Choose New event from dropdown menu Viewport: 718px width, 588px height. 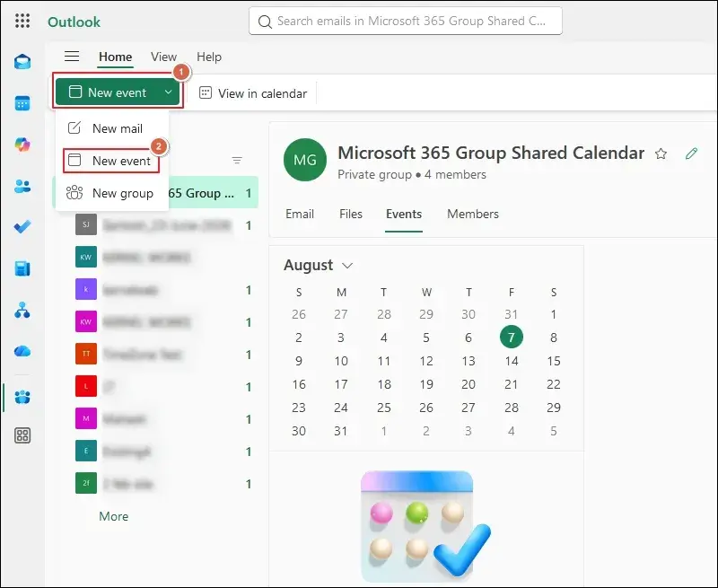click(x=111, y=161)
